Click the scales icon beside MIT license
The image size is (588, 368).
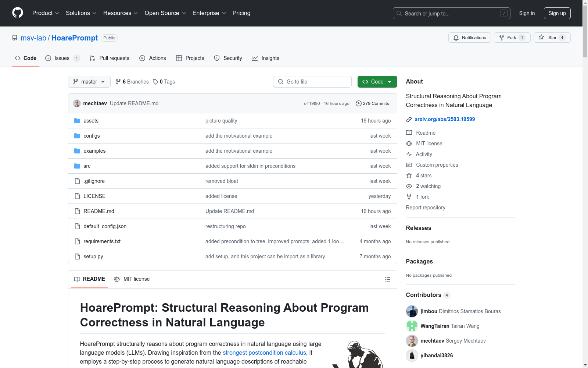[x=409, y=144]
